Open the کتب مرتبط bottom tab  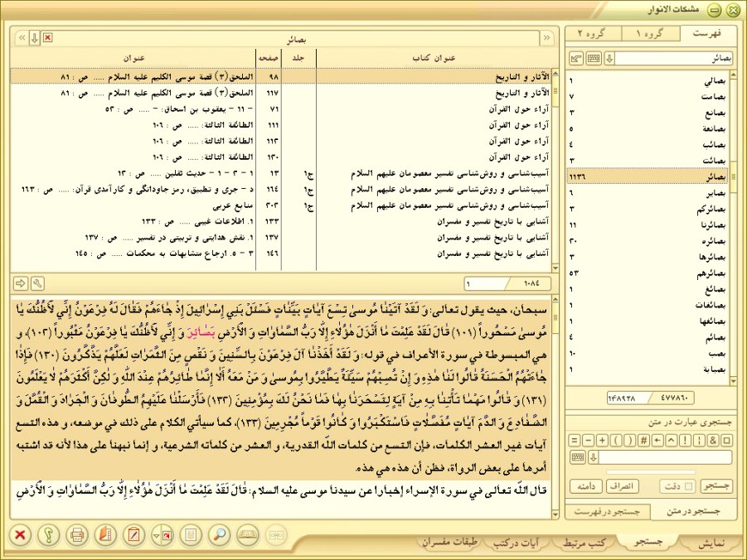tap(584, 543)
